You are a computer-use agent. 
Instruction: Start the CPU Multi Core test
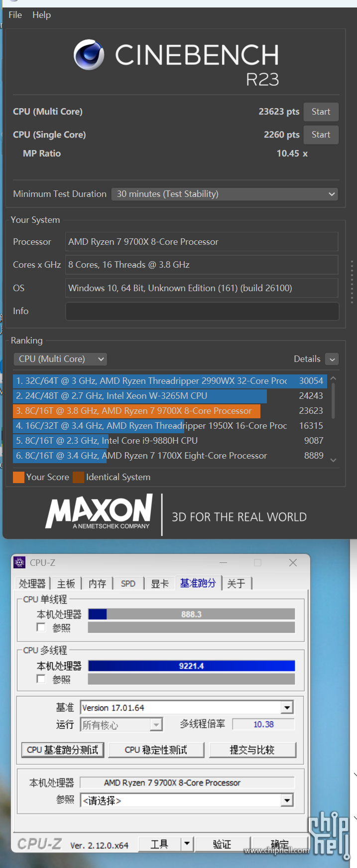pos(321,112)
